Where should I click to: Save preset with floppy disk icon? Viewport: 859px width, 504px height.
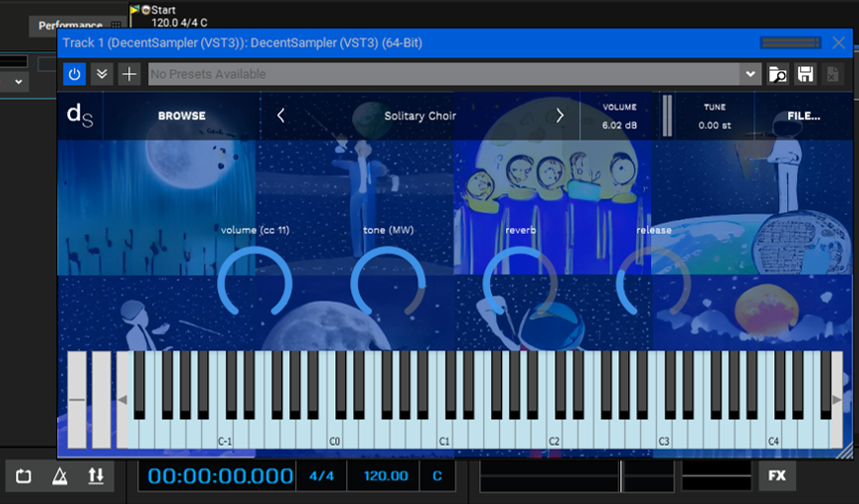click(806, 74)
